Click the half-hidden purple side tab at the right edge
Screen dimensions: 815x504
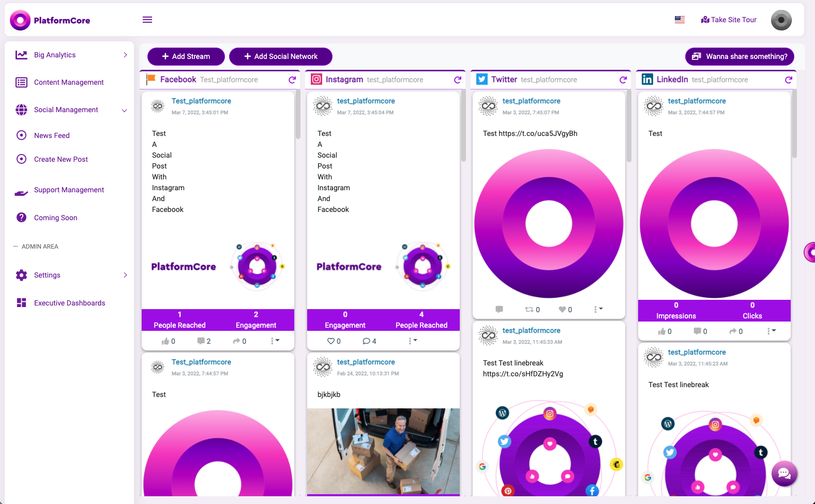coord(809,252)
